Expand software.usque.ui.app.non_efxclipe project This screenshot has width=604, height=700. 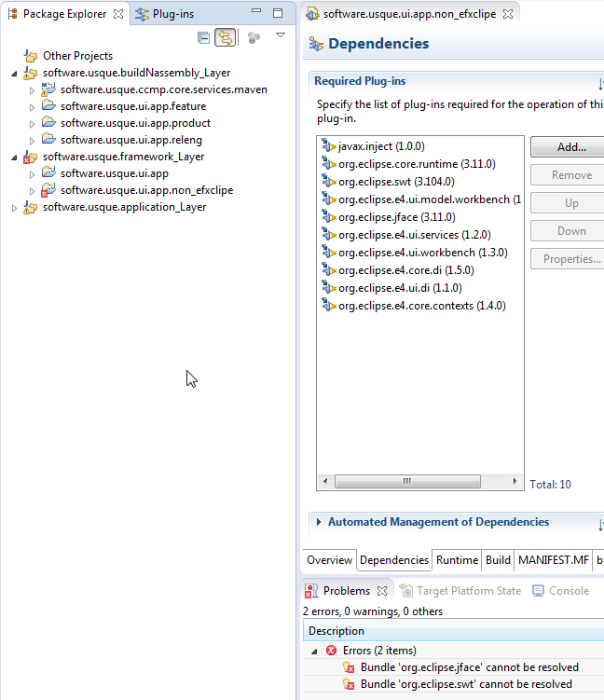(32, 191)
